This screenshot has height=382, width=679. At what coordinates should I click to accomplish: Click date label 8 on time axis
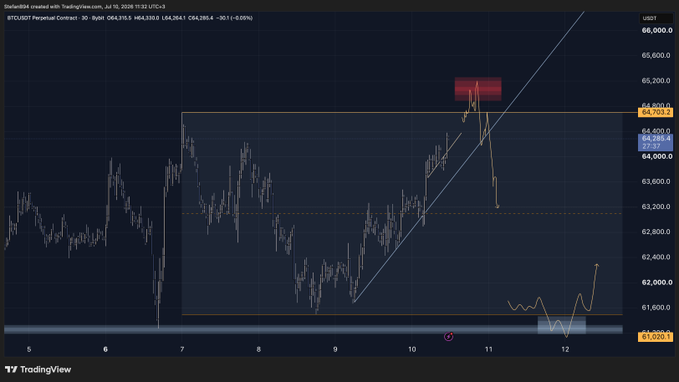click(x=259, y=350)
